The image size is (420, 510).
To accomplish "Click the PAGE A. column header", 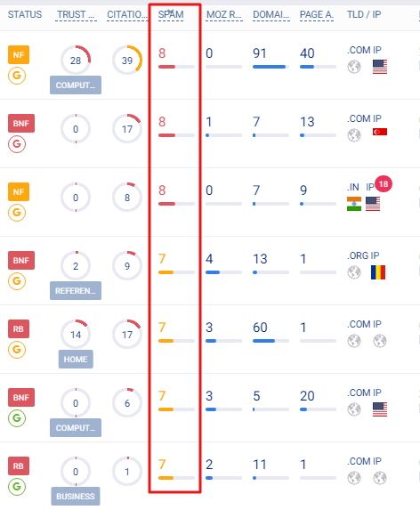I will pyautogui.click(x=317, y=14).
